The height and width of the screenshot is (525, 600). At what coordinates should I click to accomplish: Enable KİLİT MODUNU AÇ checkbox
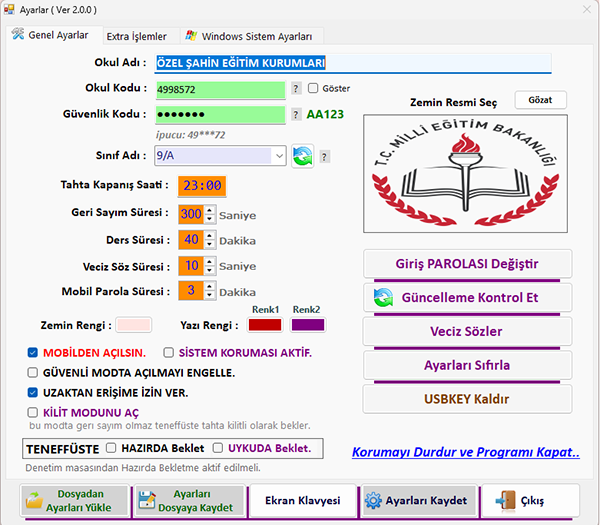click(33, 412)
